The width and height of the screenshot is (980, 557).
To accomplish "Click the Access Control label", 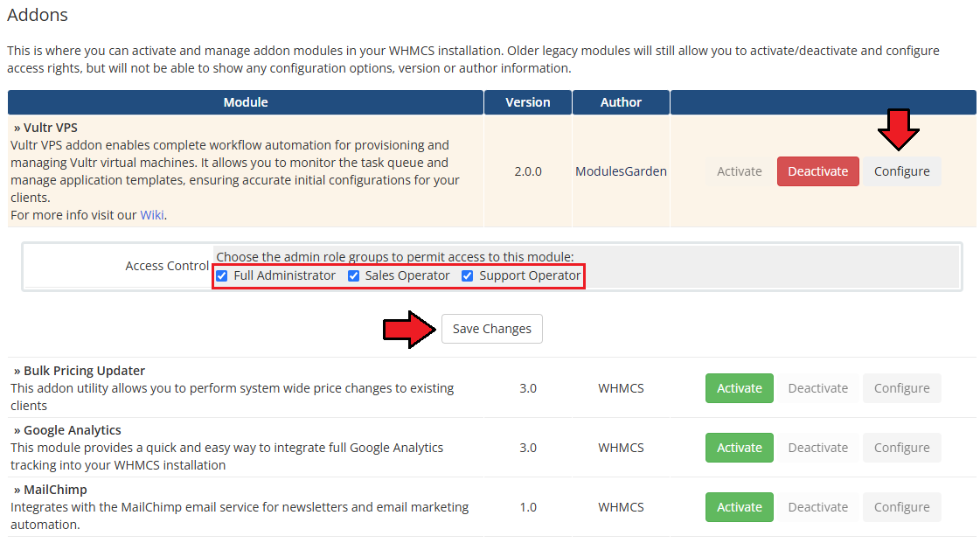I will click(167, 266).
